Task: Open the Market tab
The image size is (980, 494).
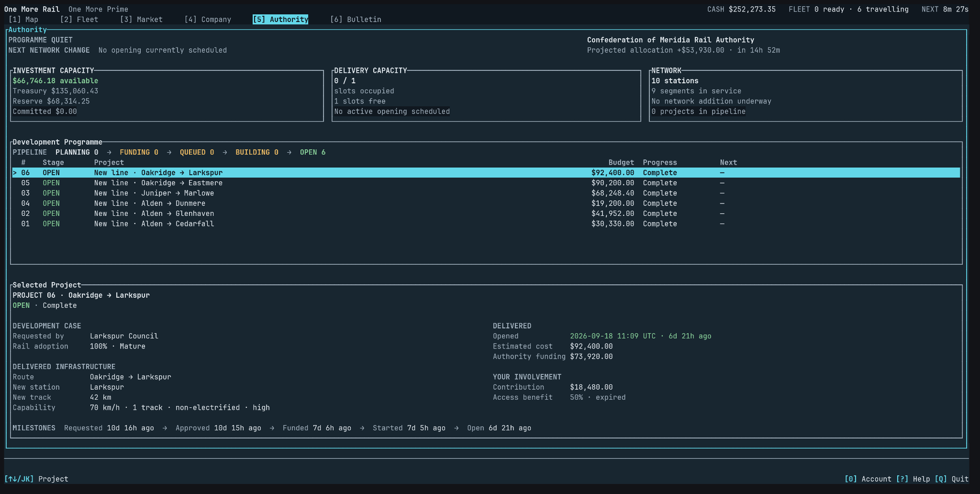Action: 141,19
